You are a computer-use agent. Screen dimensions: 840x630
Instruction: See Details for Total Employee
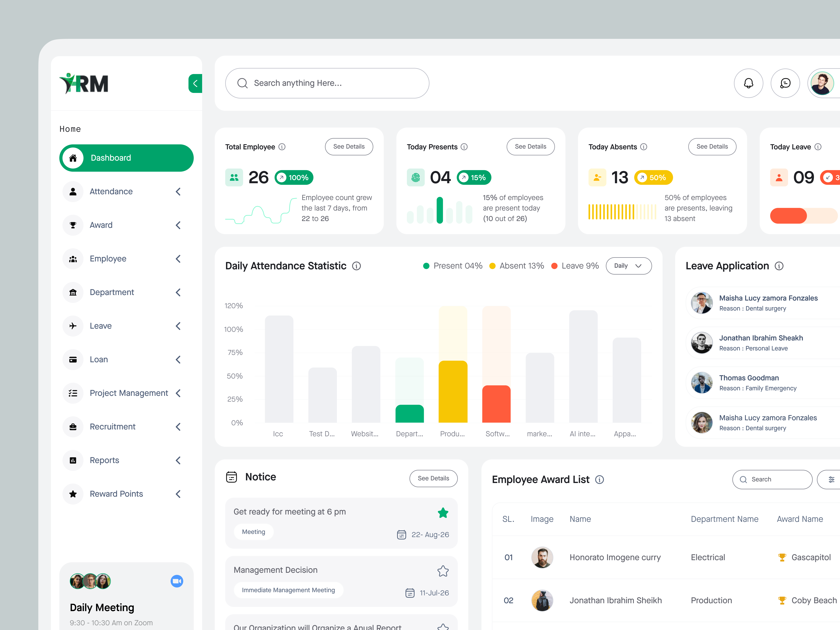[x=349, y=147]
